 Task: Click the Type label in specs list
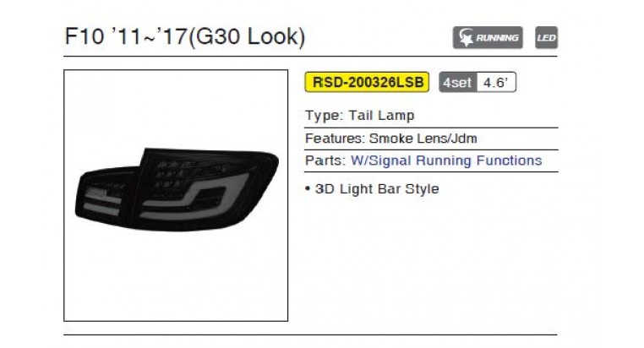pos(324,116)
